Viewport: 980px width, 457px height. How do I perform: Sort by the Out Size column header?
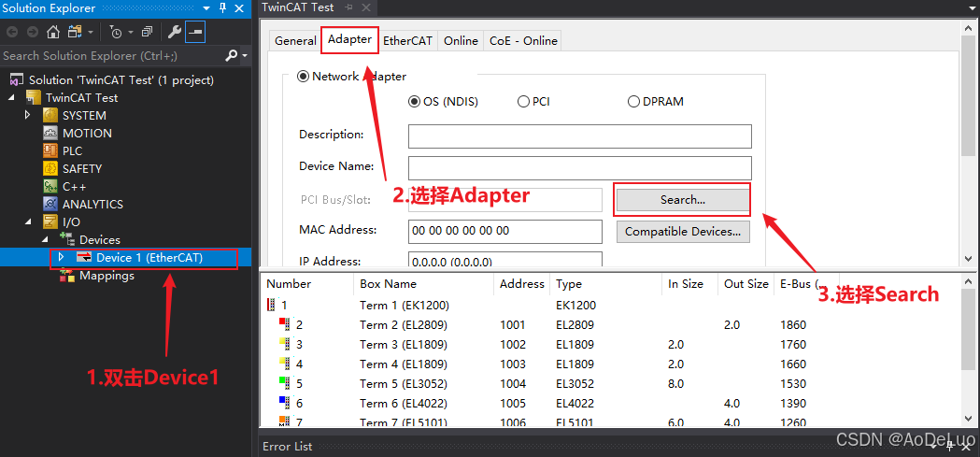pos(746,284)
